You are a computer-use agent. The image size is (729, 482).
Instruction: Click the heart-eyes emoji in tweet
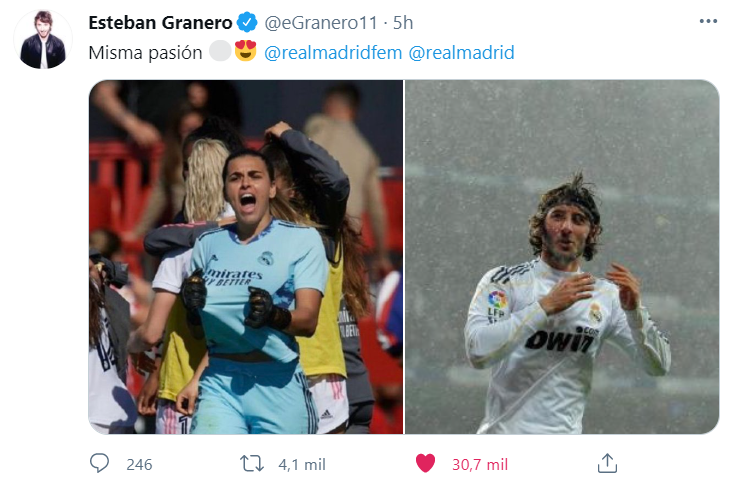click(245, 51)
